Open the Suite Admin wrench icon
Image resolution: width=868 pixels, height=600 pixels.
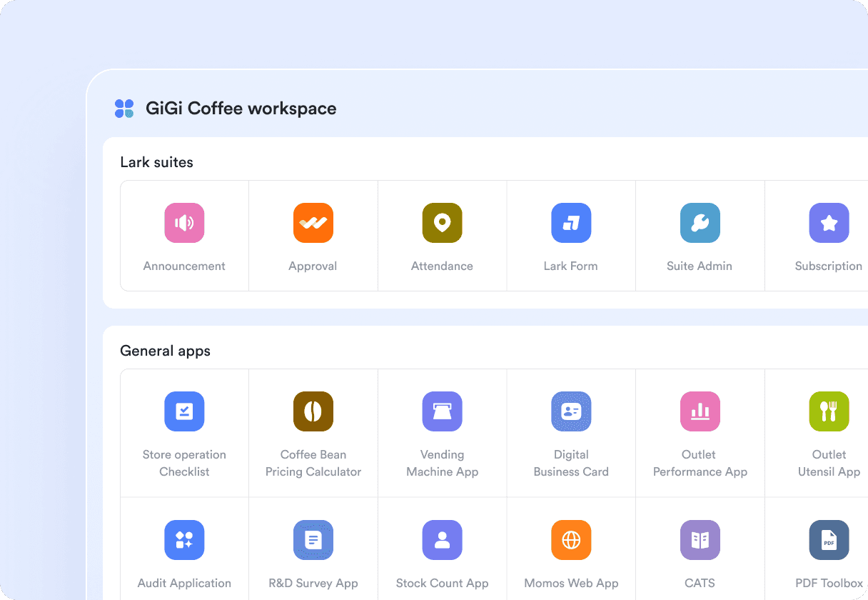click(700, 223)
